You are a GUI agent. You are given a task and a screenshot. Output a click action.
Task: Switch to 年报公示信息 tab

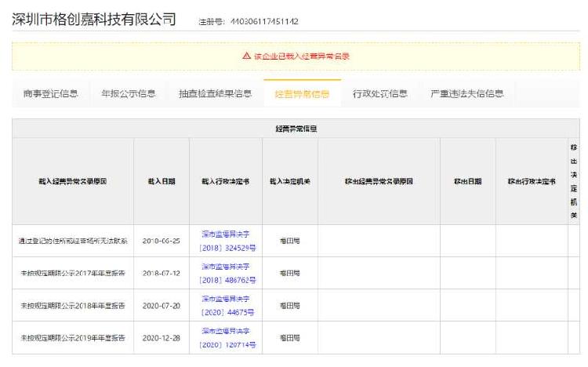(x=129, y=93)
